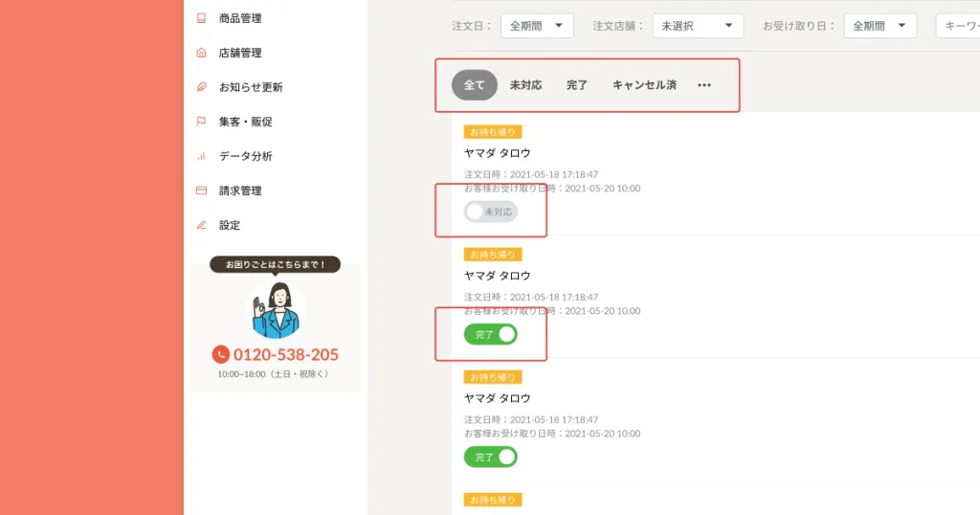The image size is (980, 515).
Task: Select the キャンセル済 filter tab
Action: (x=644, y=85)
